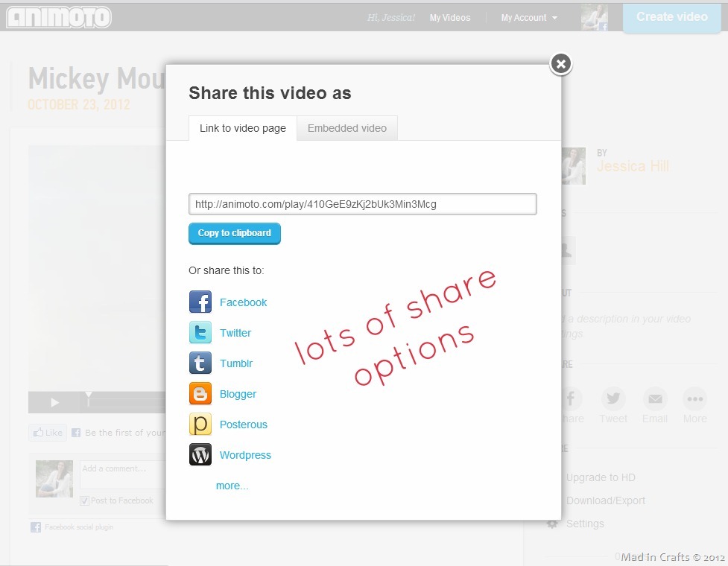Click the Create video button
This screenshot has height=566, width=728.
tap(672, 17)
